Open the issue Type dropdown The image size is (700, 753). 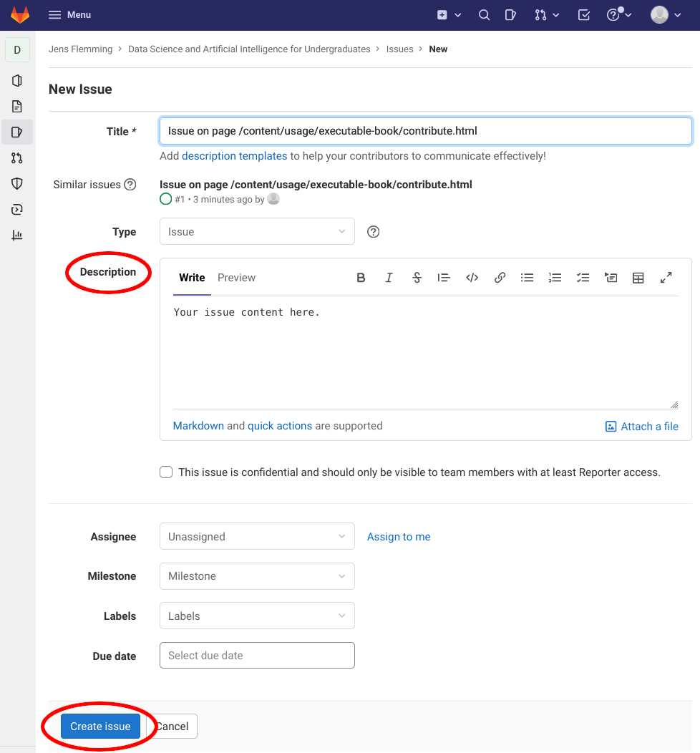coord(256,231)
